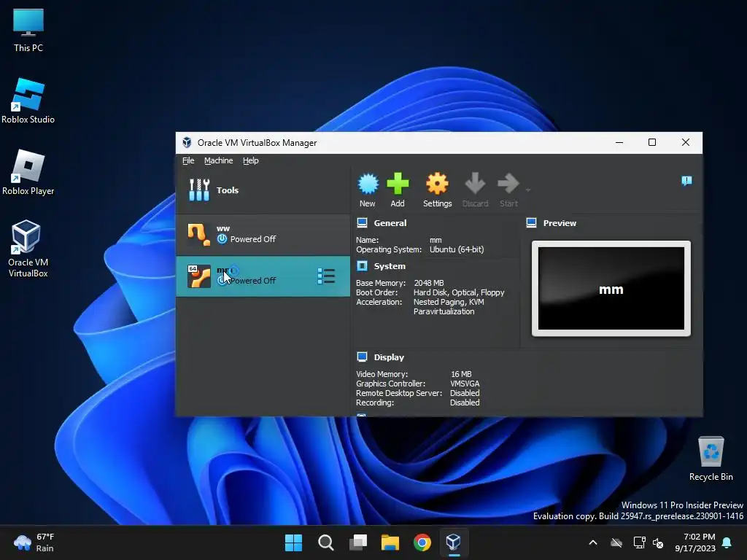This screenshot has height=560, width=747.
Task: Click the New virtual machine icon
Action: [x=368, y=184]
